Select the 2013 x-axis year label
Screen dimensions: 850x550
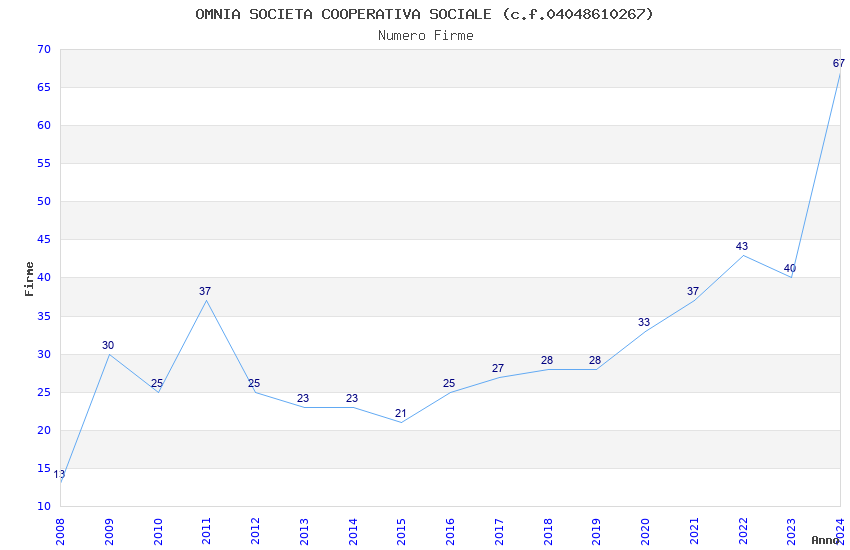[x=304, y=530]
